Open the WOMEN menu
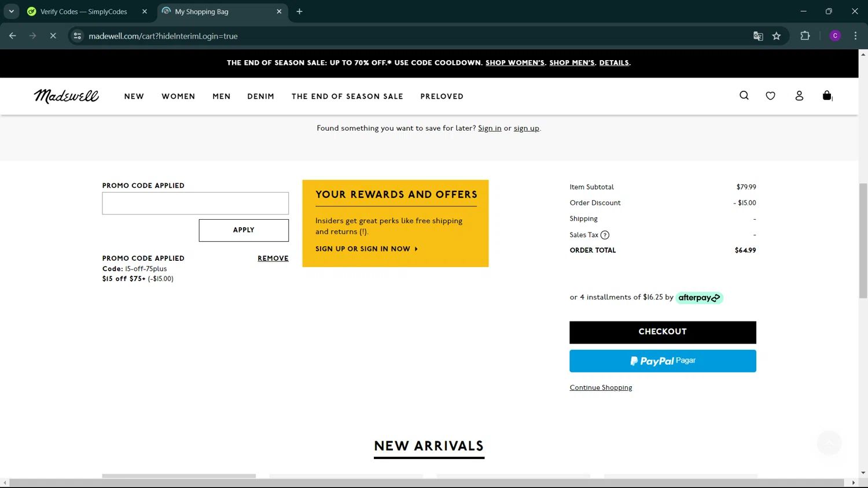The image size is (868, 488). tap(178, 97)
